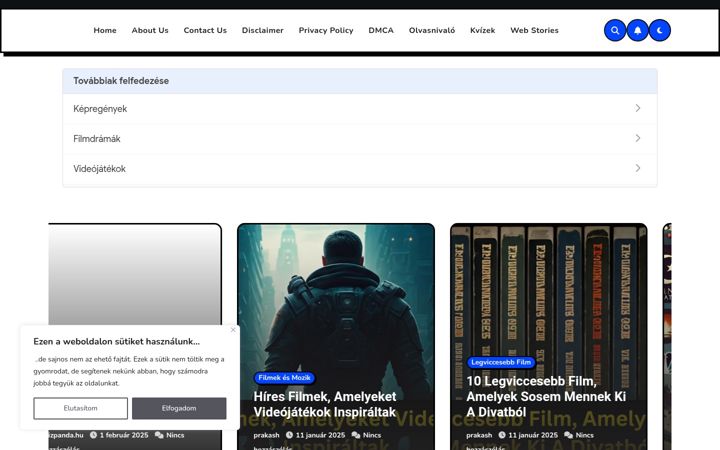Click comments icon under Híres Filmek article
The image size is (720, 450).
[x=356, y=435]
